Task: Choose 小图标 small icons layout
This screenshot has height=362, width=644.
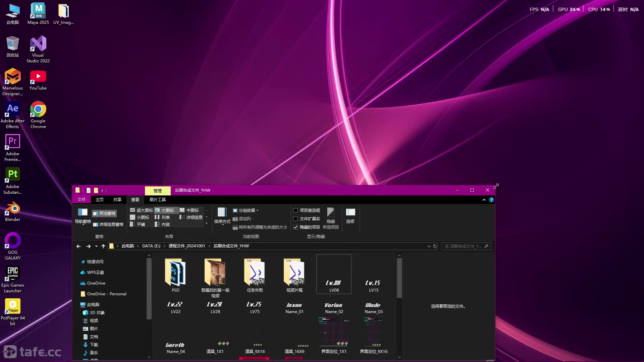Action: 140,218
